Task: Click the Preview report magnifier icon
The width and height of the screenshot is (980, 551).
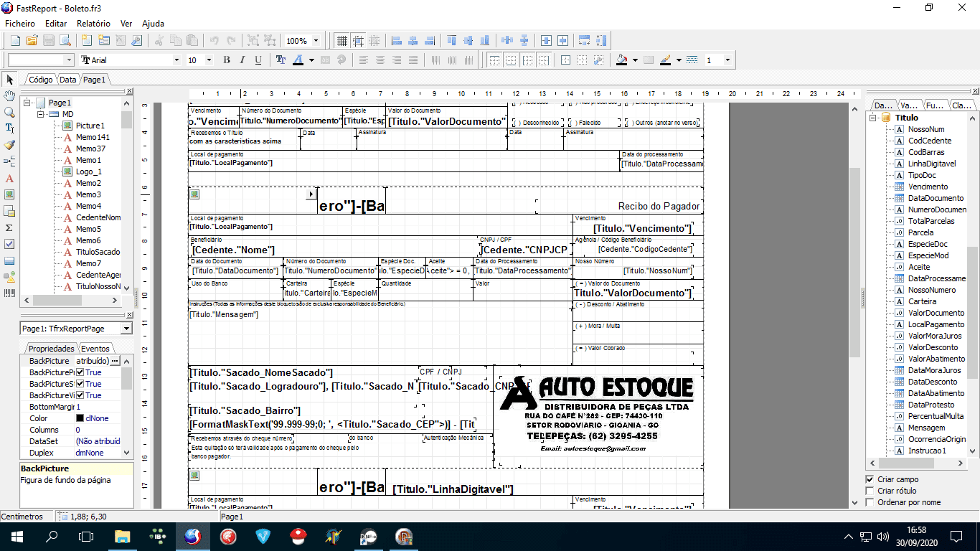Action: pos(65,41)
